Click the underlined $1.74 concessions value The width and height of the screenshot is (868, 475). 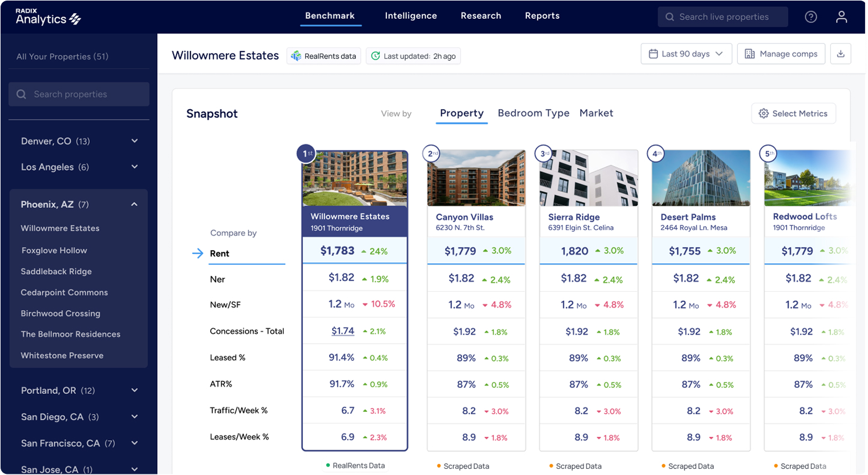coord(343,331)
